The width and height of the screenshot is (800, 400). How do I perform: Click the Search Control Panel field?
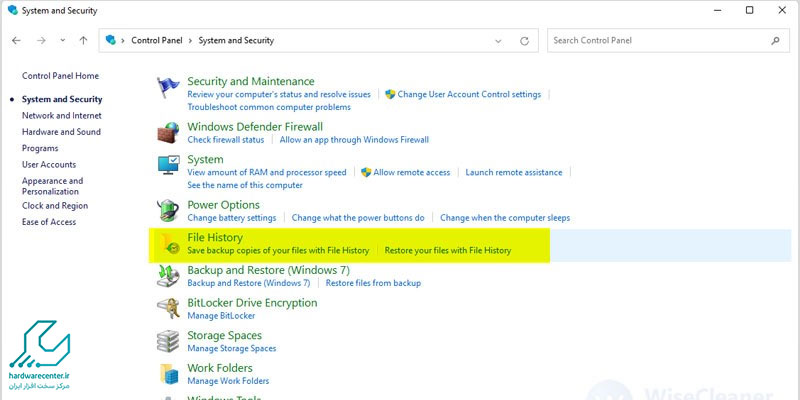point(660,41)
